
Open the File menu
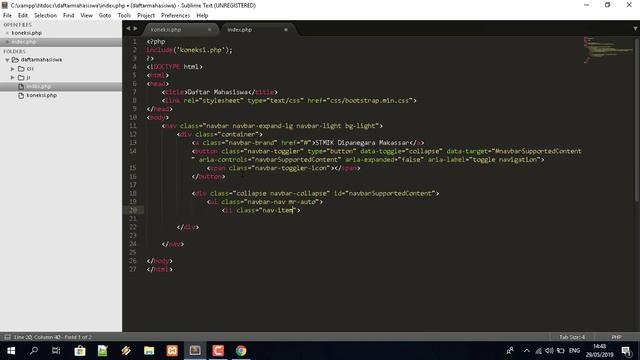point(7,15)
